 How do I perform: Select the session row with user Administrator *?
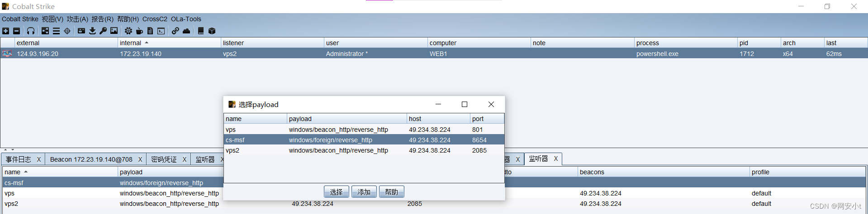coord(434,53)
